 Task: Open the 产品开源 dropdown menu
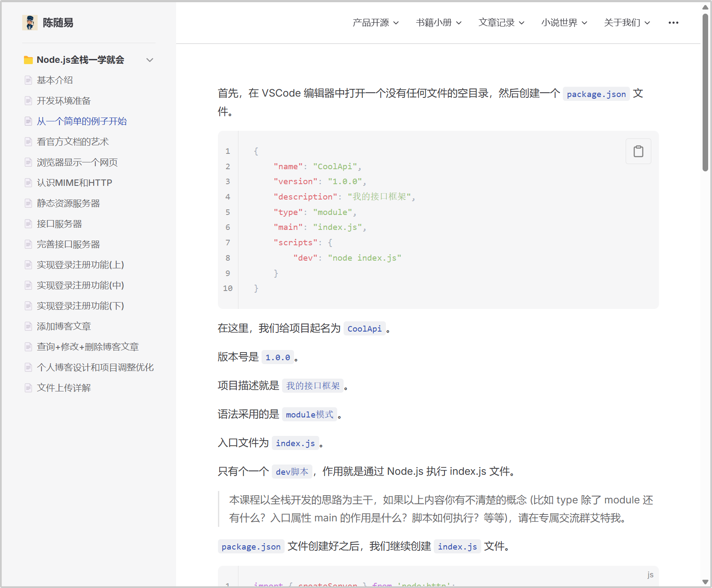coord(376,23)
